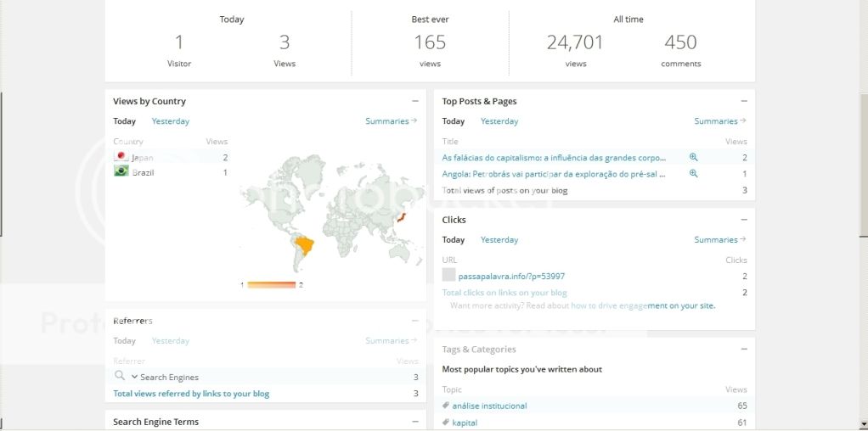Click the magnifier icon beside the Angola Petrobrás post
Image resolution: width=868 pixels, height=431 pixels.
point(693,173)
